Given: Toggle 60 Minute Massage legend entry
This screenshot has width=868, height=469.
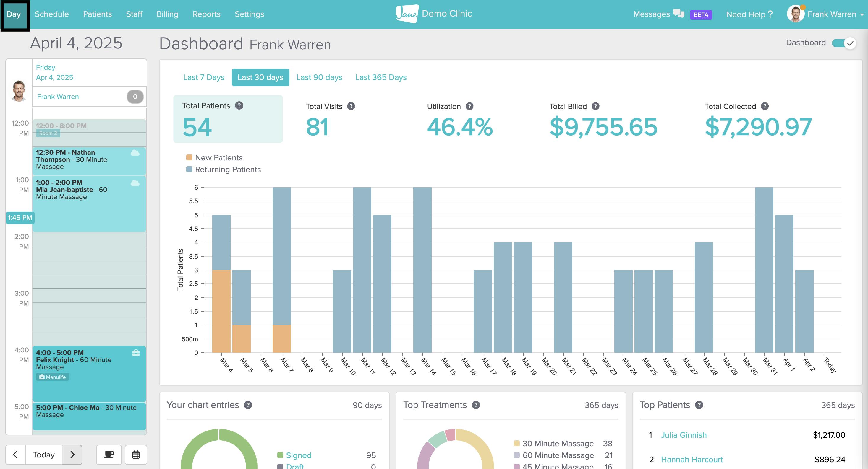Looking at the screenshot, I should pos(554,455).
